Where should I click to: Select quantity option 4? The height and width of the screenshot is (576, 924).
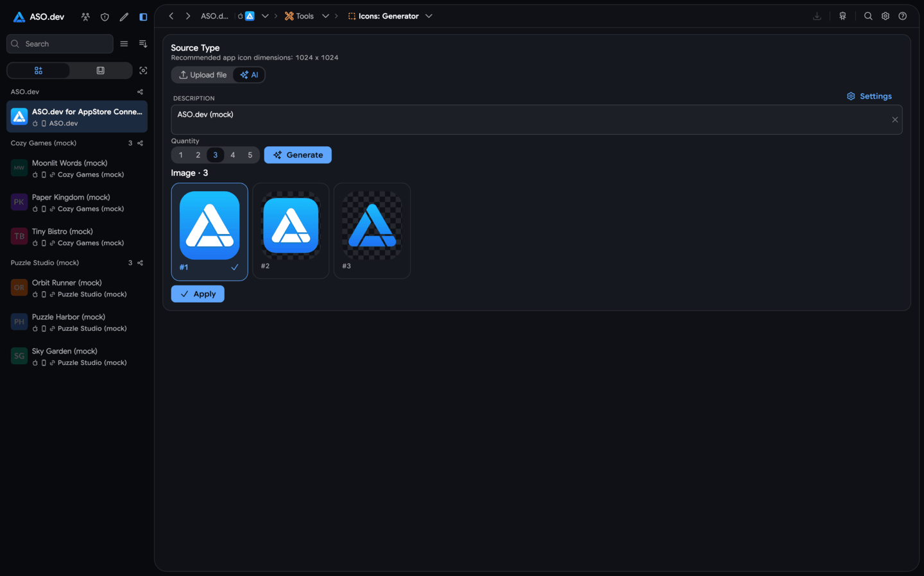click(x=233, y=155)
